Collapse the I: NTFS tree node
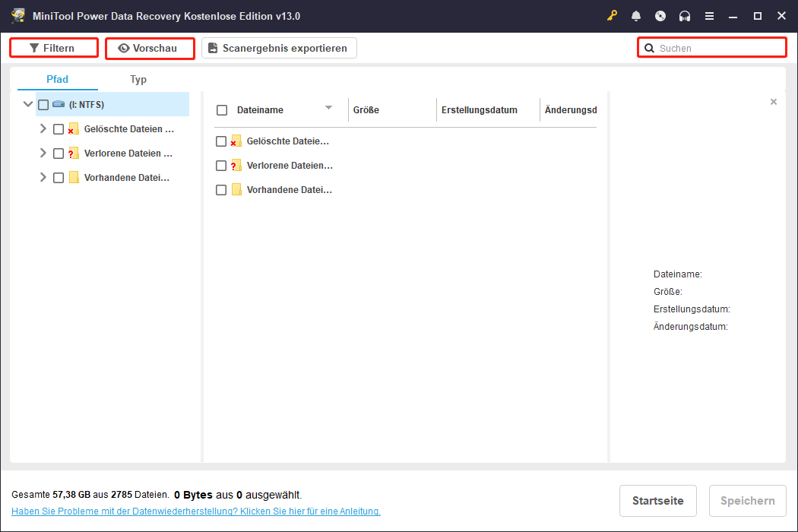Screen dimensions: 798x532 tap(28, 104)
